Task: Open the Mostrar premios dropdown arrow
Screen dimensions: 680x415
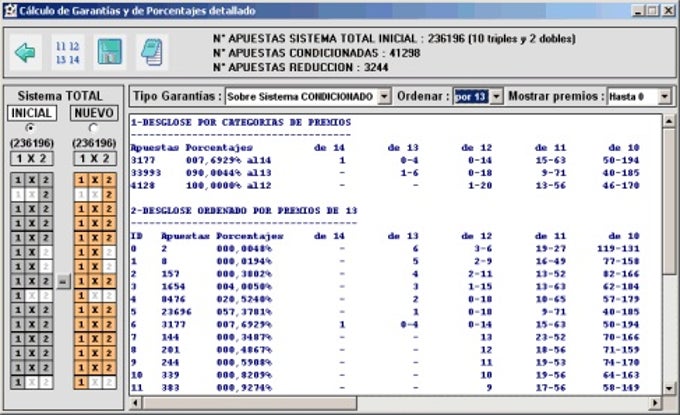Action: (664, 96)
